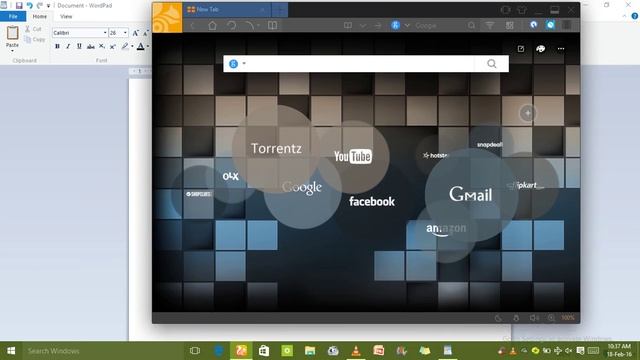Screen dimensions: 640x360
Task: Expand the address bar history chevron
Action: [x=362, y=25]
